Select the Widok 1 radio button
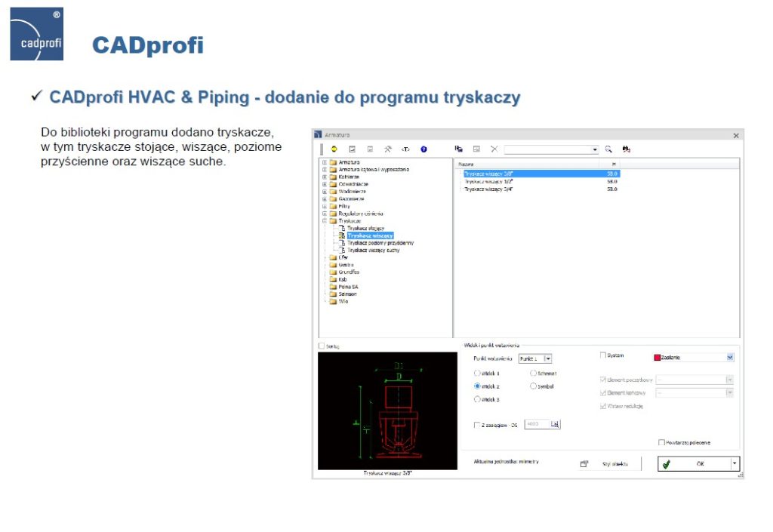The width and height of the screenshot is (773, 532). tap(477, 372)
